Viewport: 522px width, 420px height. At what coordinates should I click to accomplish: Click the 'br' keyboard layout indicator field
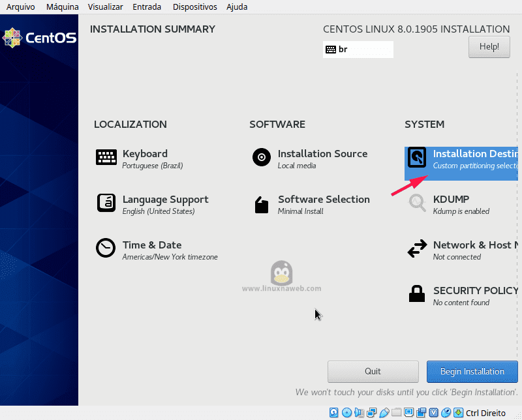pos(358,50)
